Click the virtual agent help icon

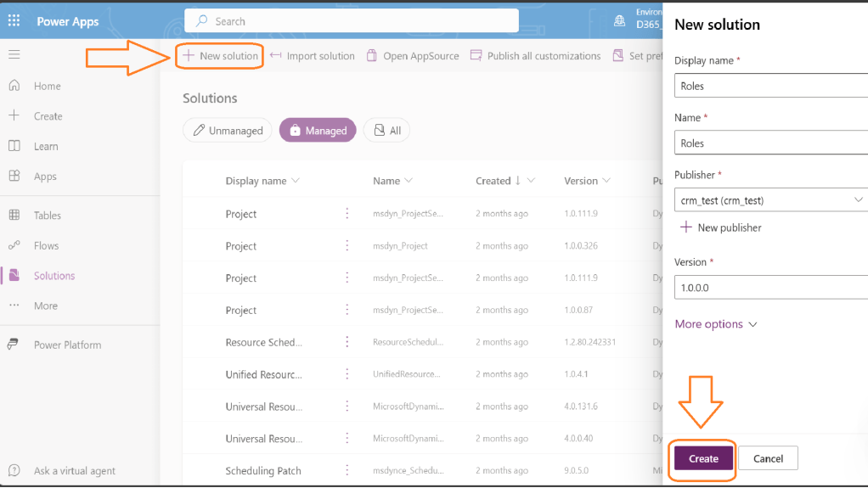click(x=14, y=470)
